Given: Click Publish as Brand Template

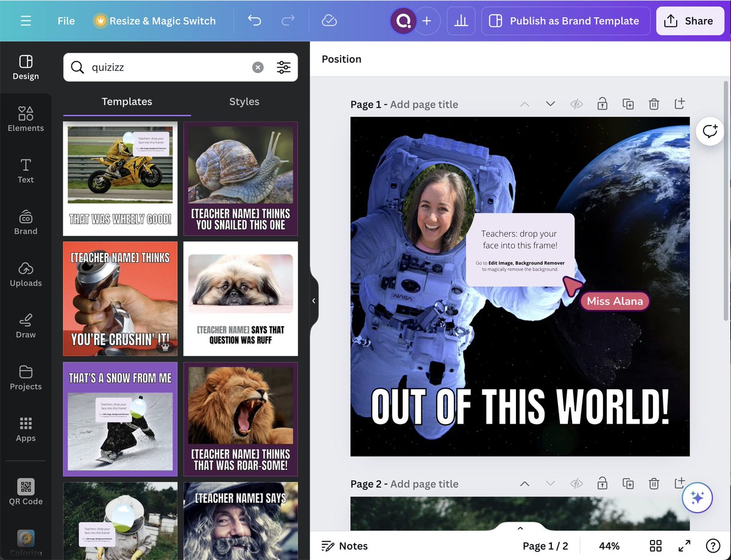Looking at the screenshot, I should (x=565, y=20).
